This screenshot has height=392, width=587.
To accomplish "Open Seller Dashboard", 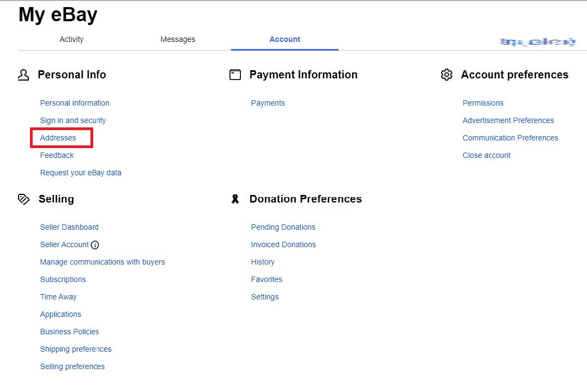I will point(69,227).
